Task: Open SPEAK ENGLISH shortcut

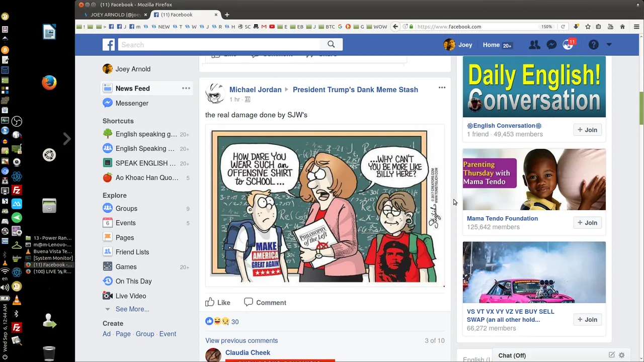Action: [146, 163]
